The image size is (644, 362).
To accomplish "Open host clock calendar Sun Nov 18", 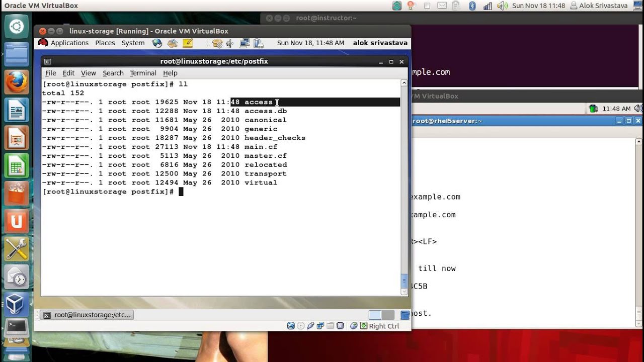I will [x=538, y=6].
